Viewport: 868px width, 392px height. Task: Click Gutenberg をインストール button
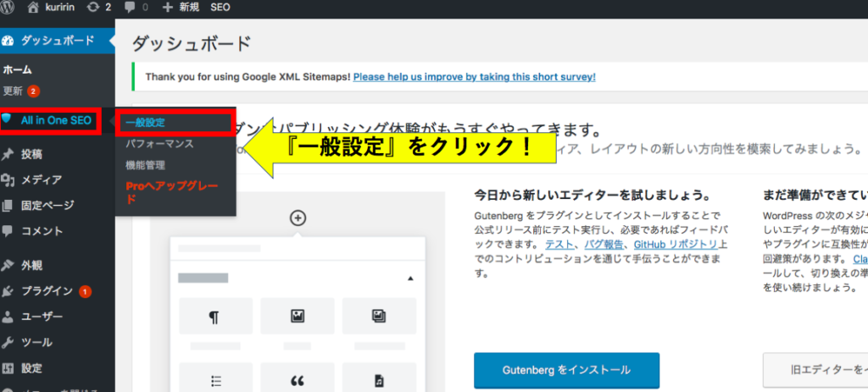coord(566,370)
